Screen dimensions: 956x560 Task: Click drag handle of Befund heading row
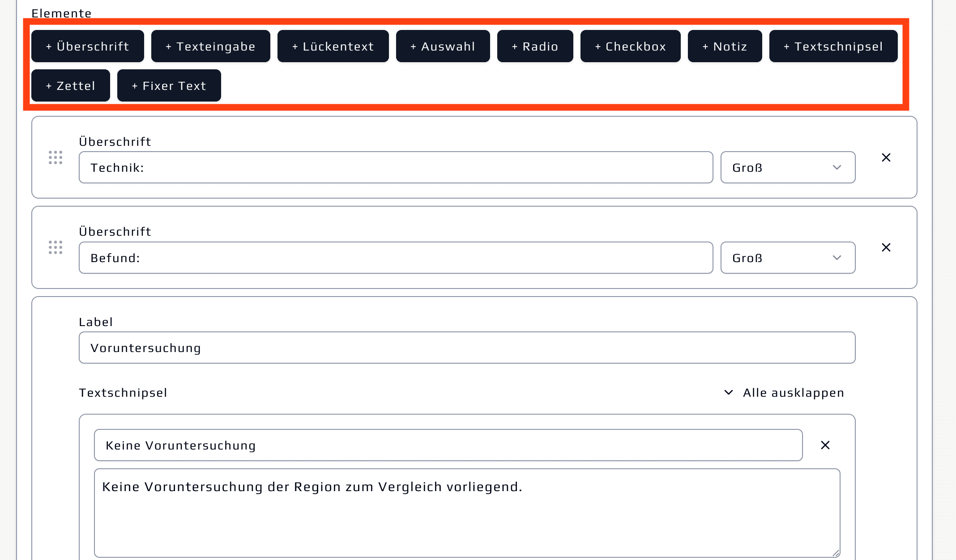click(x=55, y=247)
